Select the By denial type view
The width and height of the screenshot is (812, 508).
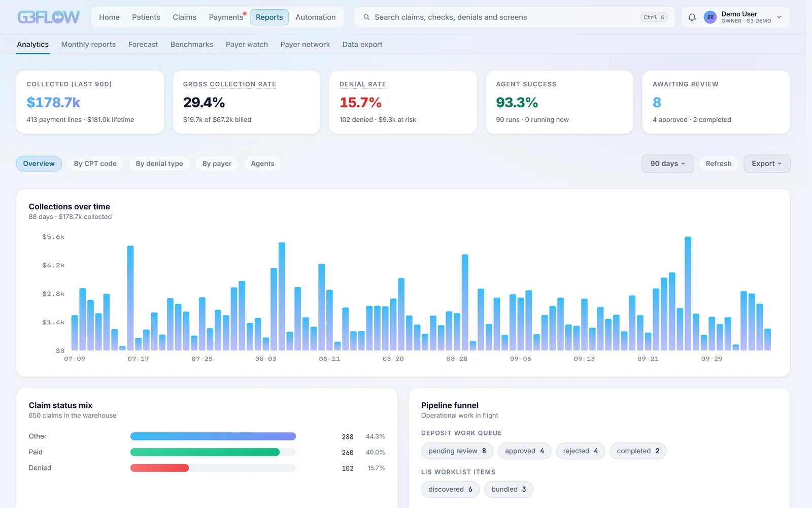tap(159, 164)
